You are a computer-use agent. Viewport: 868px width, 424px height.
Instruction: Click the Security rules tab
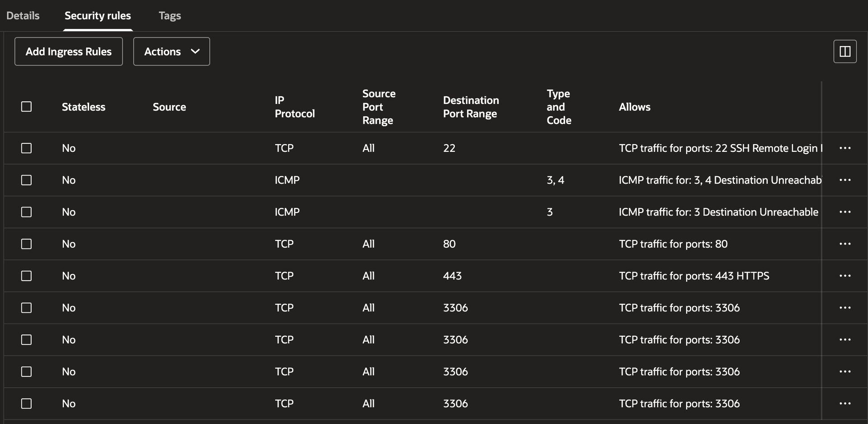[98, 16]
